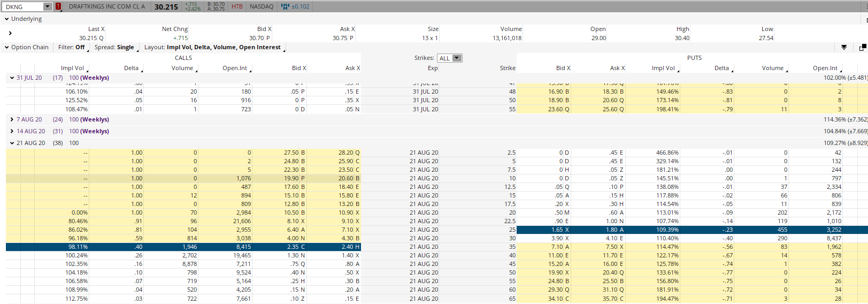Collapse the Underlying section
This screenshot has height=304, width=868.
(7, 19)
